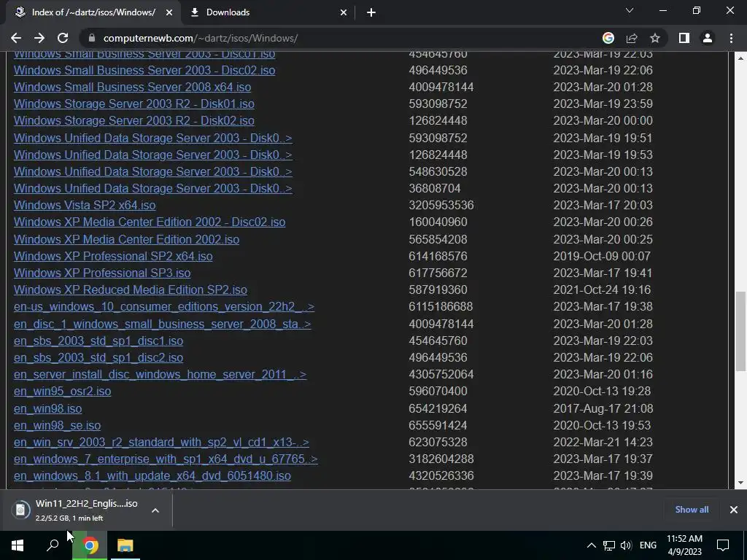This screenshot has height=560, width=747.
Task: Download en_sbs_2003_std_sp1_disc1.iso
Action: tap(98, 341)
